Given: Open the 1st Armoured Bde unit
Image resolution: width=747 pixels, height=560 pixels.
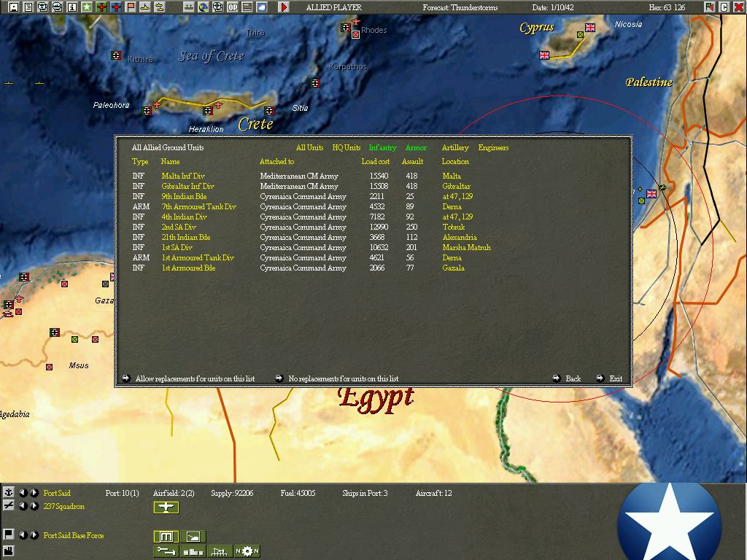Looking at the screenshot, I should click(189, 268).
